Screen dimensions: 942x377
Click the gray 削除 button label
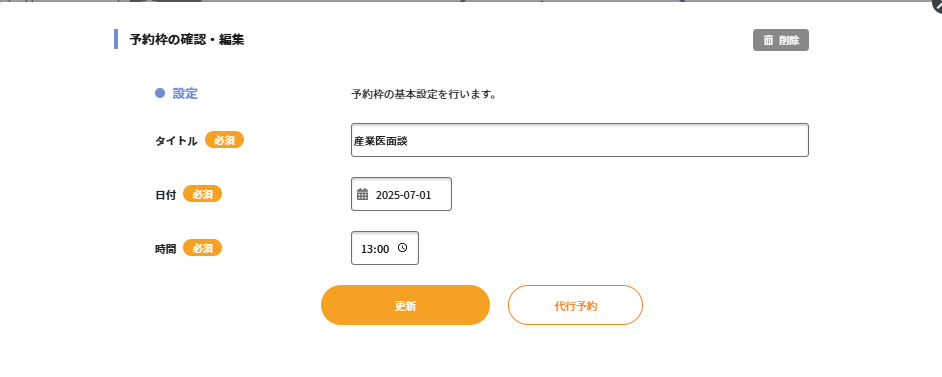(x=789, y=40)
